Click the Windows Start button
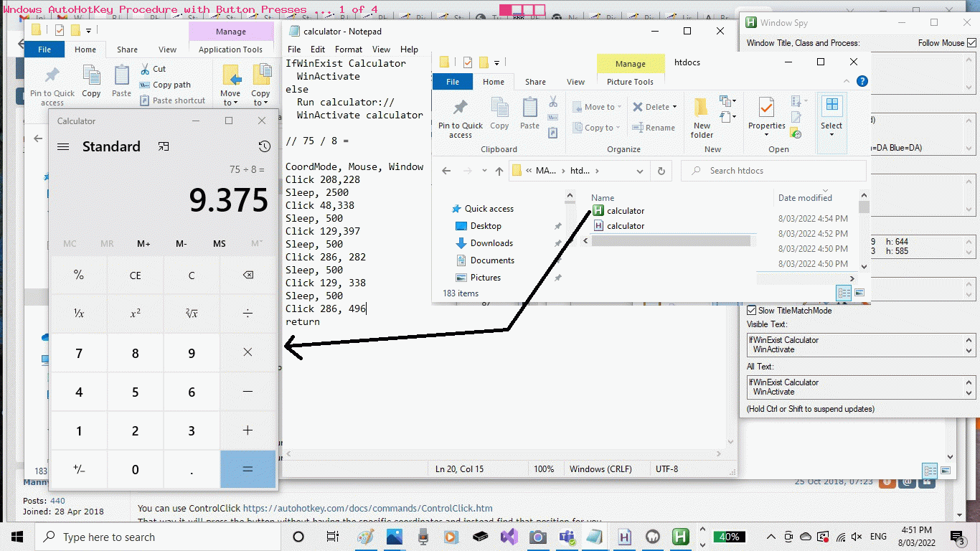This screenshot has height=551, width=980. coord(17,537)
